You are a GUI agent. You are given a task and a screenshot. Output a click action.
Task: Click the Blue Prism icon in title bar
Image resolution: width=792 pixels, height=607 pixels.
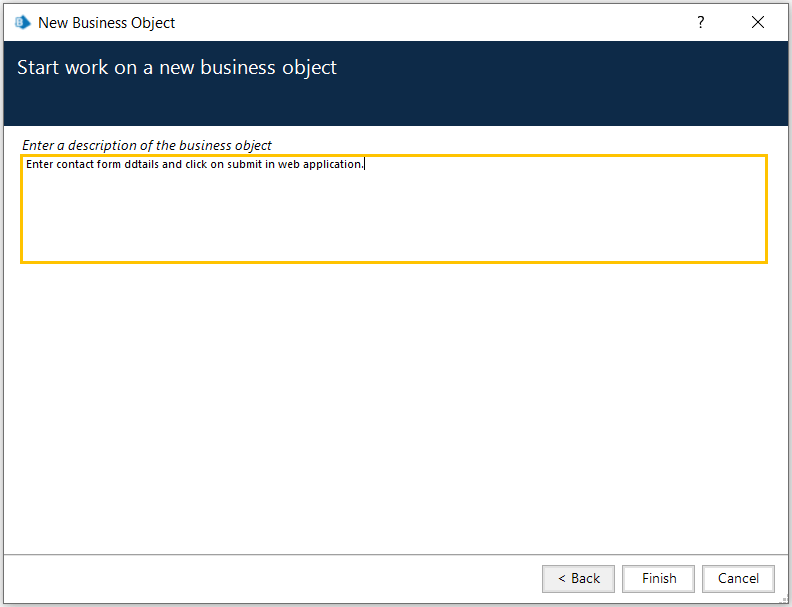tap(23, 23)
